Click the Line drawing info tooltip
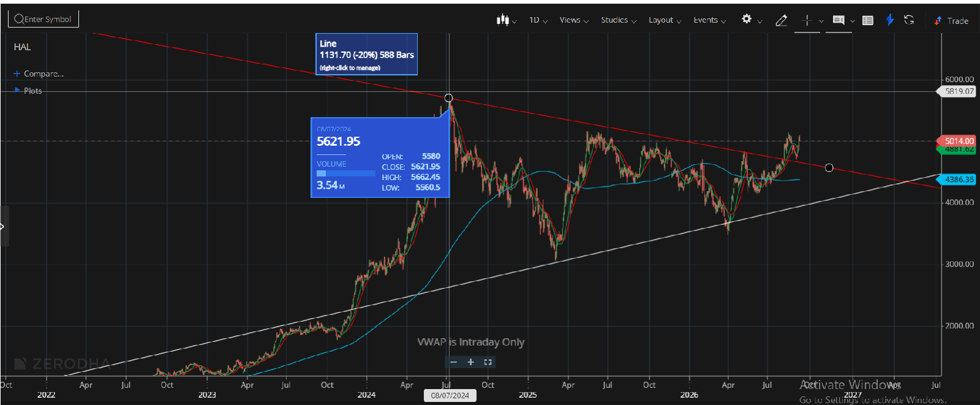 click(x=366, y=55)
